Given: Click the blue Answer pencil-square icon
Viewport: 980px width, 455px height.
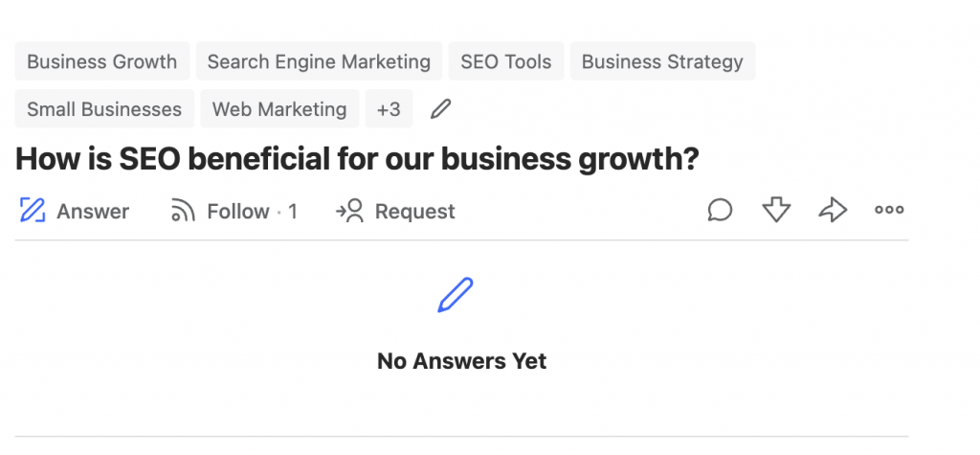Looking at the screenshot, I should coord(33,211).
